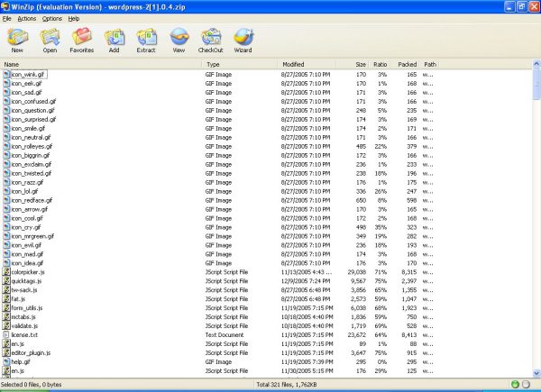Select file icon_redface.gif

(32, 200)
